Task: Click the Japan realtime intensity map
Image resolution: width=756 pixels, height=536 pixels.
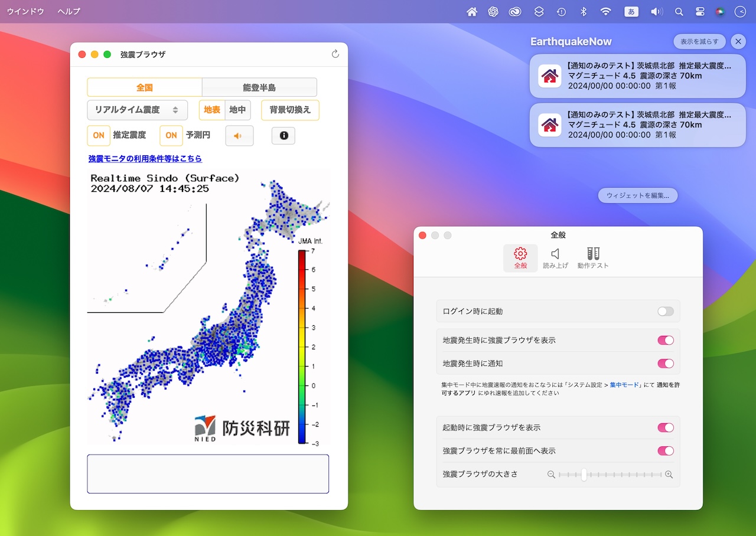Action: [208, 306]
